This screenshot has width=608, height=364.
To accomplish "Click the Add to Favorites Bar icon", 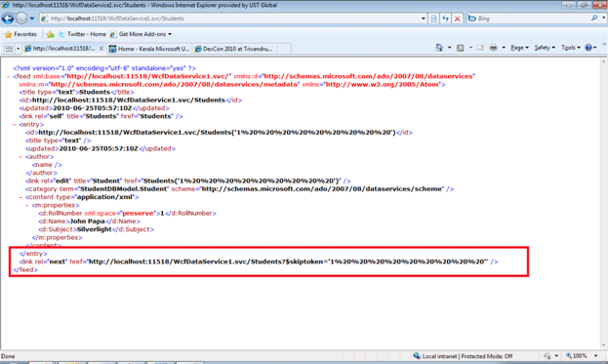I will pos(50,34).
